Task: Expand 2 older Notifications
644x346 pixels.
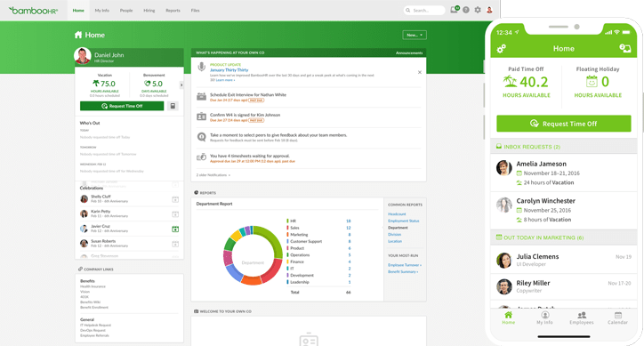Action: (213, 175)
